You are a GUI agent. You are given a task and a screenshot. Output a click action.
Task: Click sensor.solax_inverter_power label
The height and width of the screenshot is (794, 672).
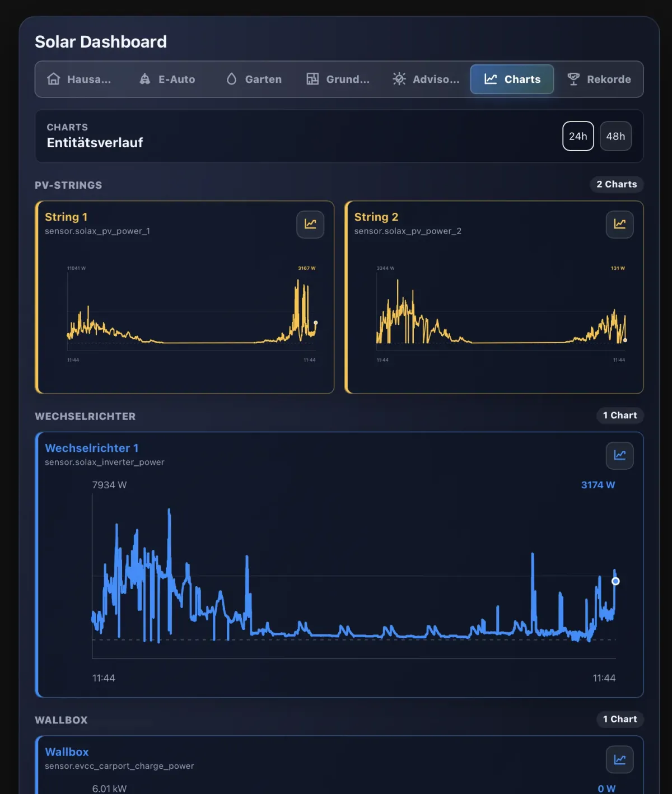pyautogui.click(x=105, y=463)
